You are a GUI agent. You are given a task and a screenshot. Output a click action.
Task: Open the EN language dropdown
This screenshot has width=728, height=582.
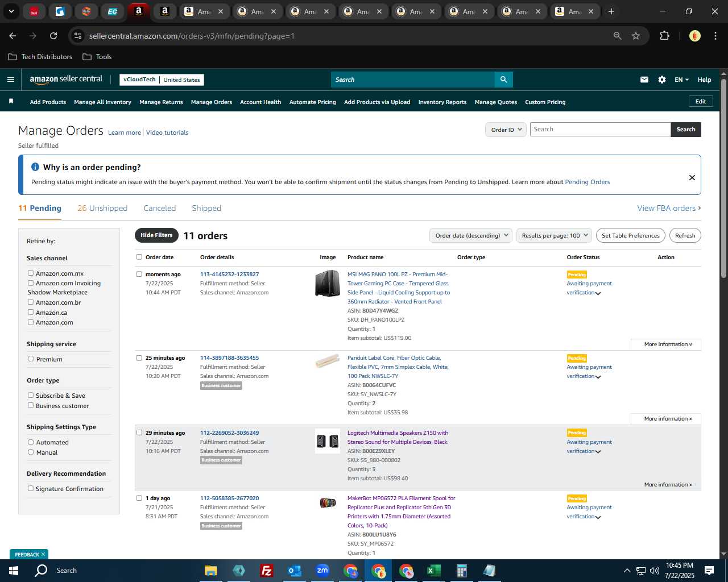pyautogui.click(x=681, y=80)
